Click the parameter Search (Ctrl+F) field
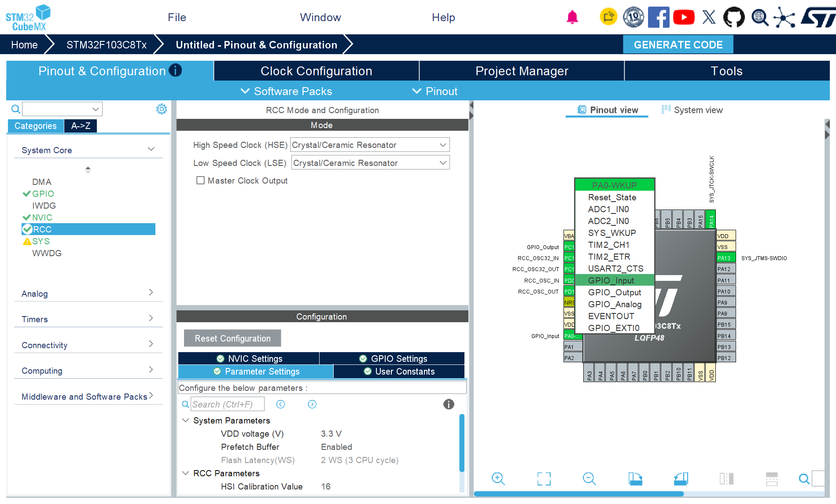The height and width of the screenshot is (504, 836). pos(228,404)
